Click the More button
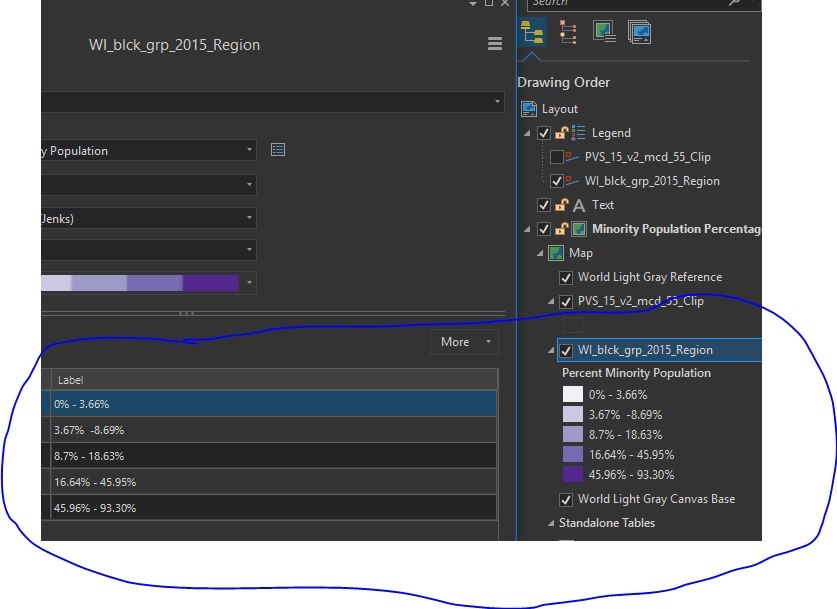The height and width of the screenshot is (609, 837). 464,342
